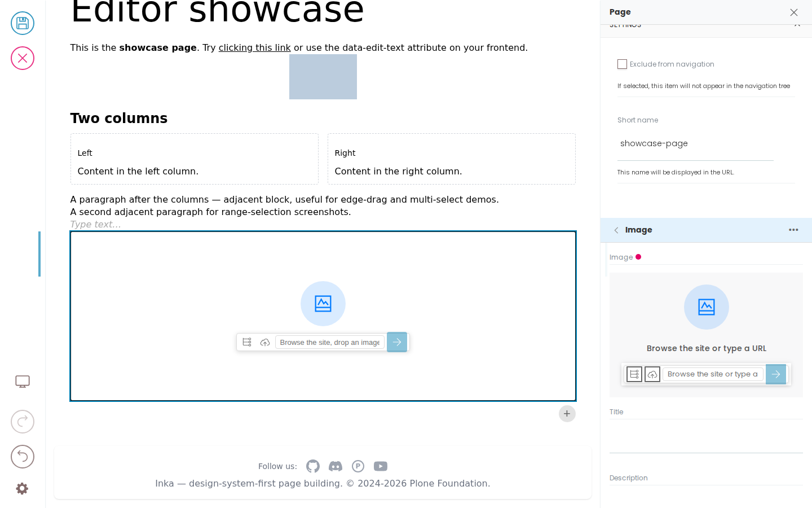Submit image URL arrow in image block
This screenshot has height=508, width=812.
pyautogui.click(x=397, y=342)
